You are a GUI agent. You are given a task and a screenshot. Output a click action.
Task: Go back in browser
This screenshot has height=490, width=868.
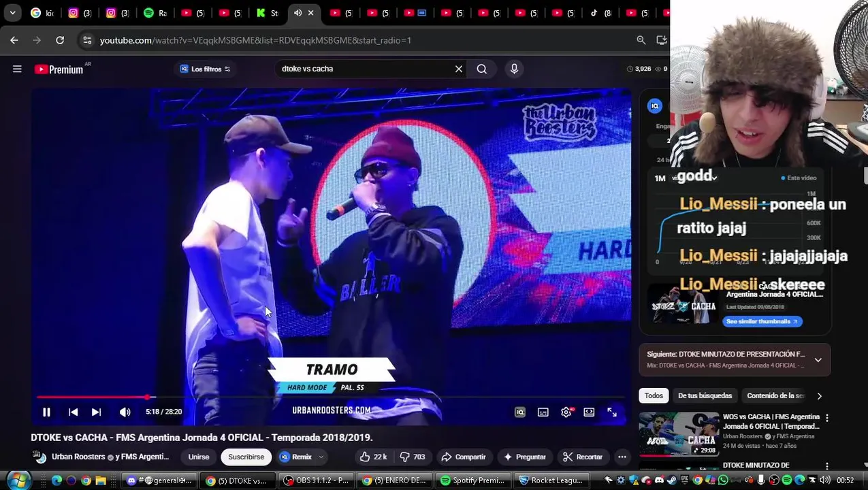[x=14, y=40]
